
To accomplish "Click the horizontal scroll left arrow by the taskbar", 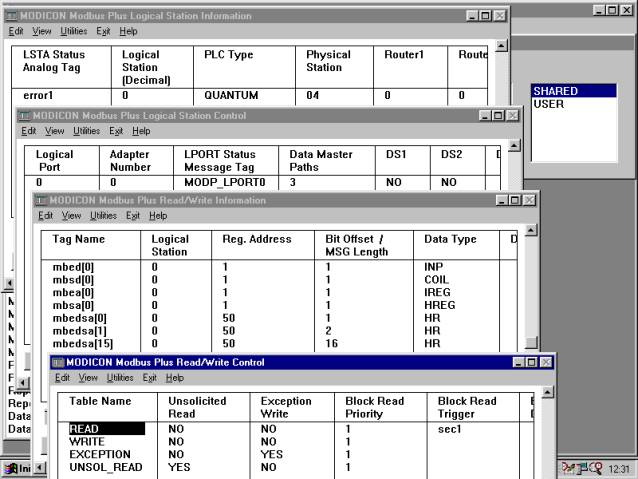I will click(39, 468).
